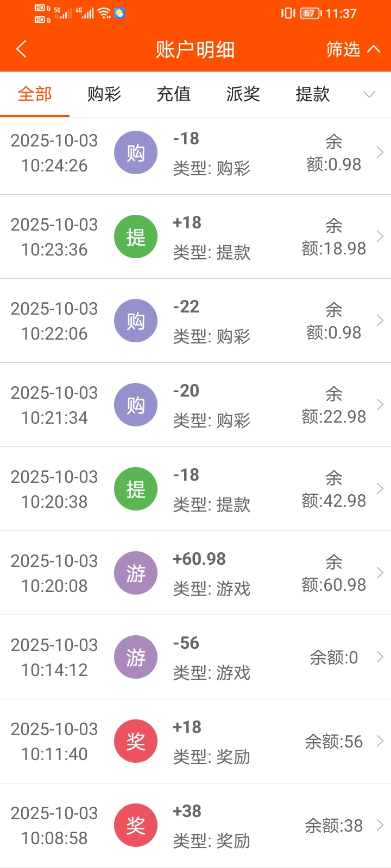391x868 pixels.
Task: Tap green 提 icon at 10:23:36
Action: pyautogui.click(x=136, y=237)
